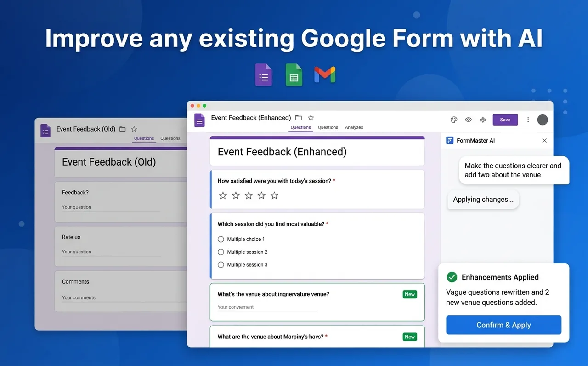Click the FormMaster AI panel title
This screenshot has height=366, width=588.
[475, 141]
